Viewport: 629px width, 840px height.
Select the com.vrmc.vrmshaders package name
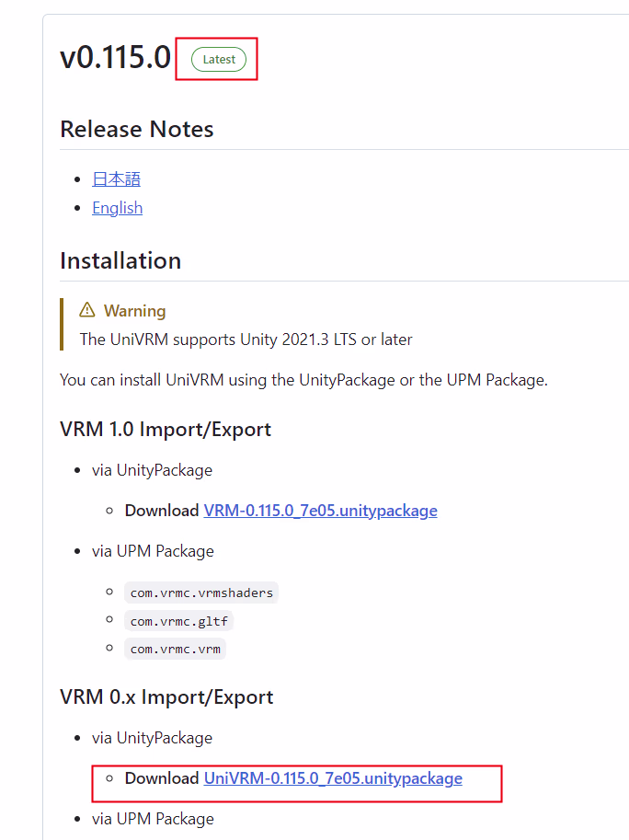tap(201, 593)
